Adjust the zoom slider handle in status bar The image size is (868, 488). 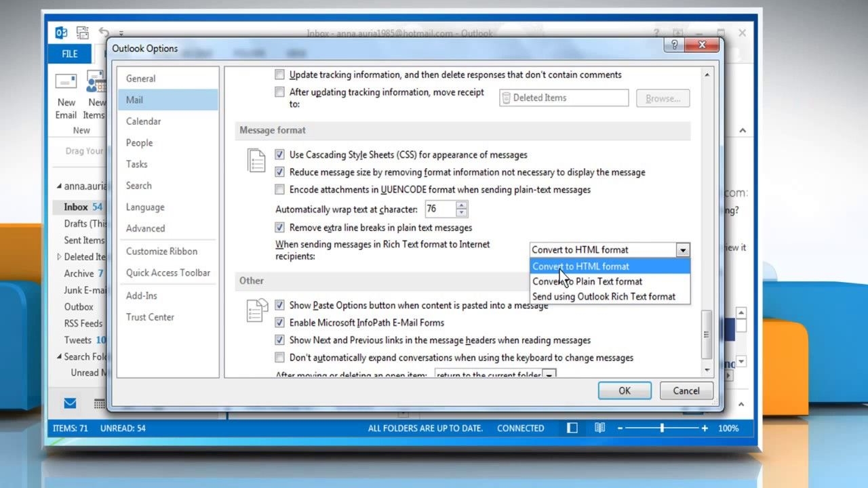click(x=662, y=428)
